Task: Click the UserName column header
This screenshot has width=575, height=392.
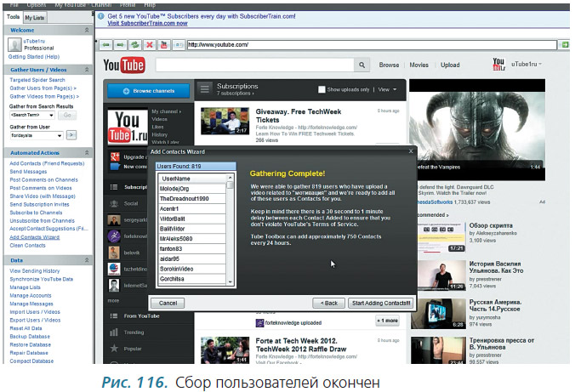Action: [192, 179]
